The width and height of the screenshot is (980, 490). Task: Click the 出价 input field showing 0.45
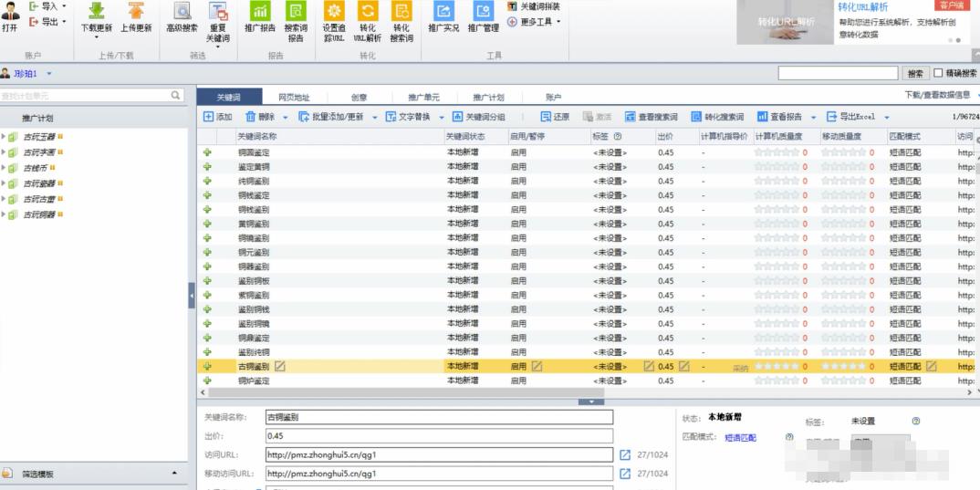(x=438, y=436)
